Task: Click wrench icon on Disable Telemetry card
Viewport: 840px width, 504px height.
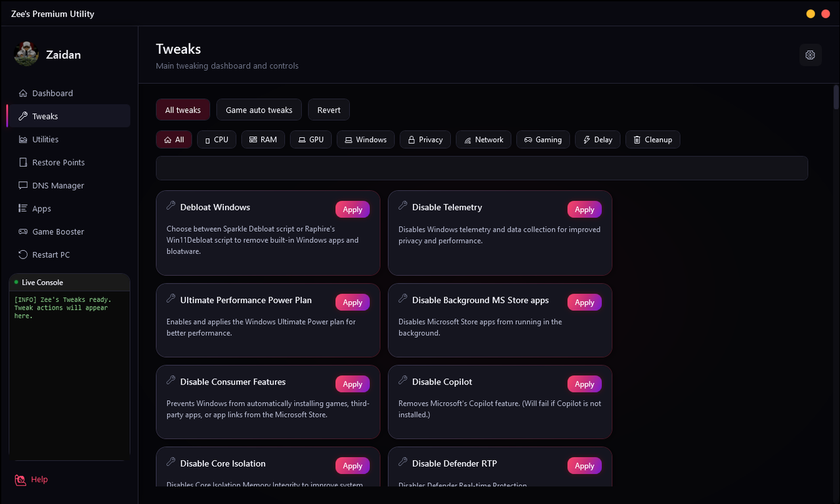Action: 403,206
